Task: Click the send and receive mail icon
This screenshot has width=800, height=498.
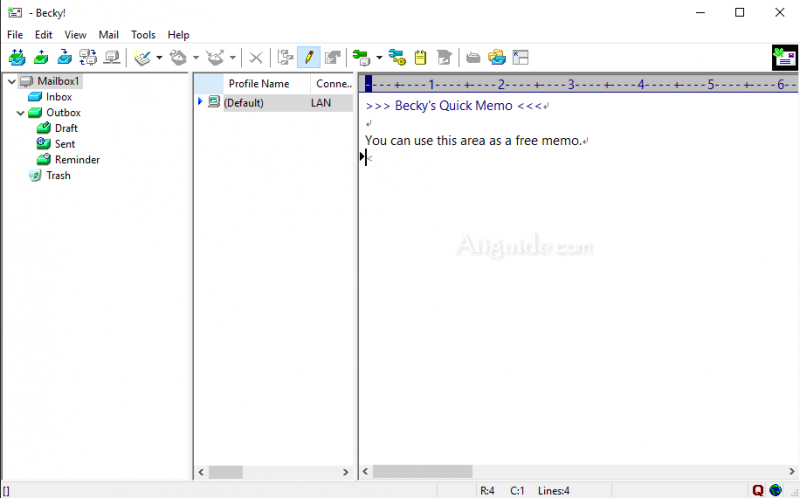Action: (17, 57)
